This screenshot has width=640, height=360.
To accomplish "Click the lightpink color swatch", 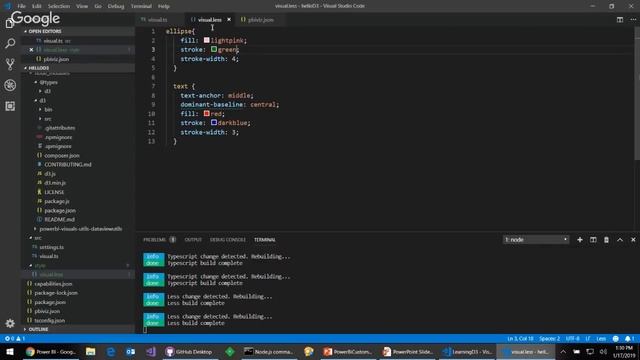I will 207,40.
